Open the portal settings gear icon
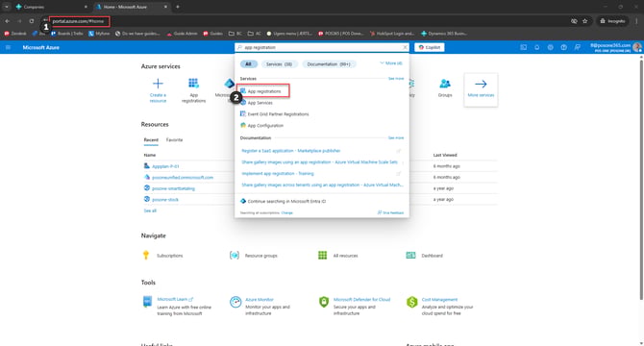 [551, 48]
